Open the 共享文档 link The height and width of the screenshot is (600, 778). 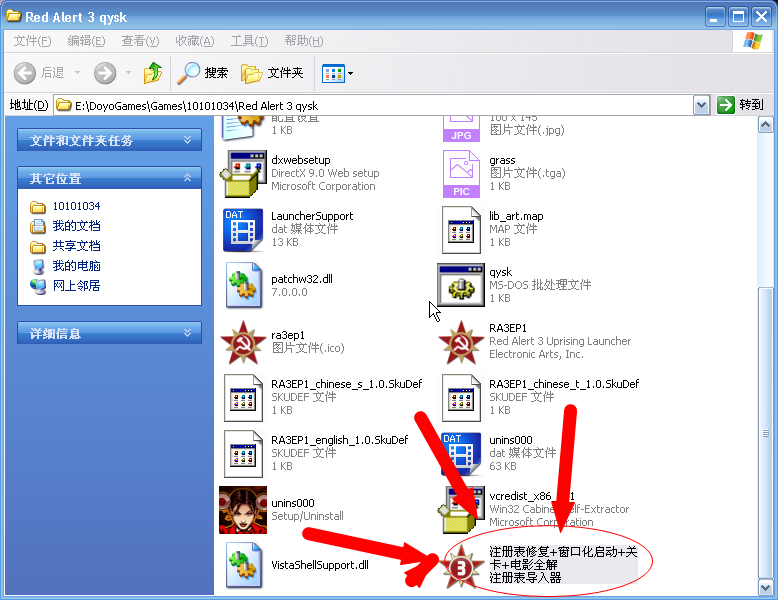76,246
